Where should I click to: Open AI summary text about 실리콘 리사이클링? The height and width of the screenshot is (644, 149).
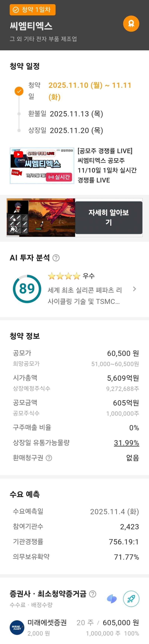[x=85, y=295]
